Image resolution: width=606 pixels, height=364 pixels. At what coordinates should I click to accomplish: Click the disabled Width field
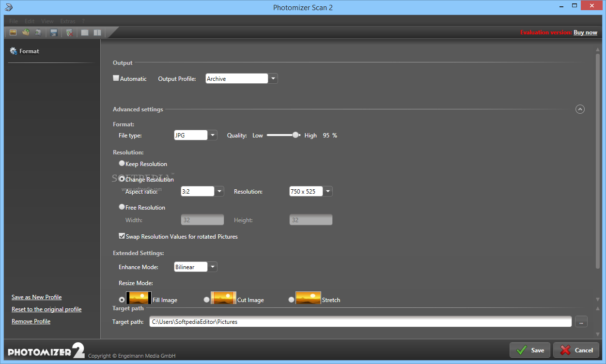[202, 220]
